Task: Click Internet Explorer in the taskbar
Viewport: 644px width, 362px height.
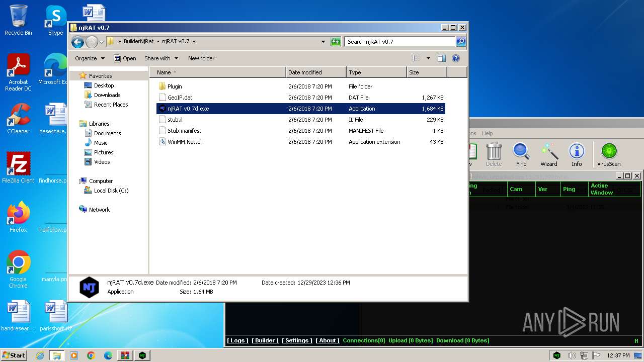Action: pyautogui.click(x=40, y=355)
